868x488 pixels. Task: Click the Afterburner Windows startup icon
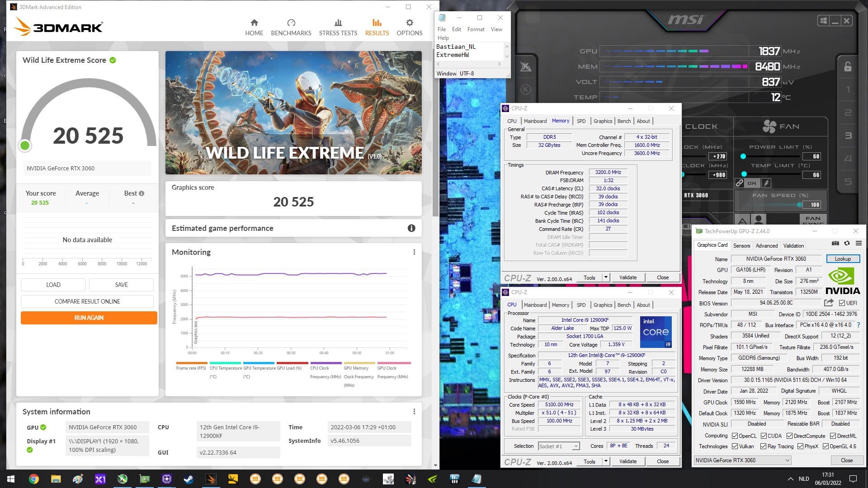824,21
